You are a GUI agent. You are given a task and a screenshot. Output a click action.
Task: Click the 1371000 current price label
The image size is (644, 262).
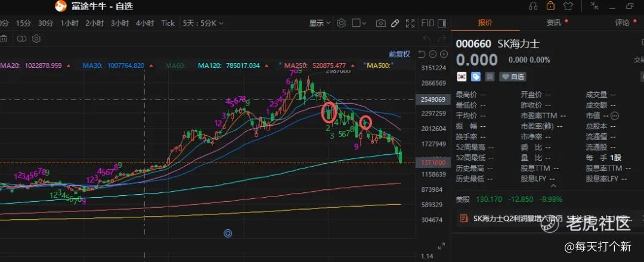click(433, 163)
